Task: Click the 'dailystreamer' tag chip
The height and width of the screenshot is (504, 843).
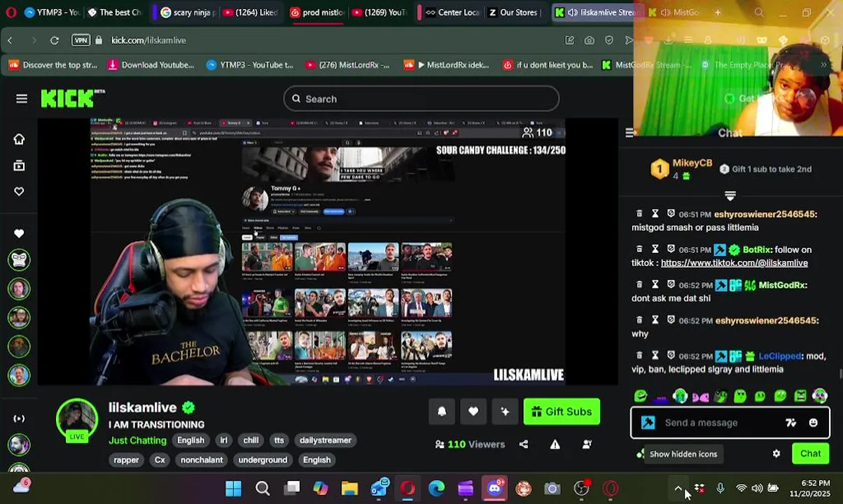Action: (x=326, y=440)
